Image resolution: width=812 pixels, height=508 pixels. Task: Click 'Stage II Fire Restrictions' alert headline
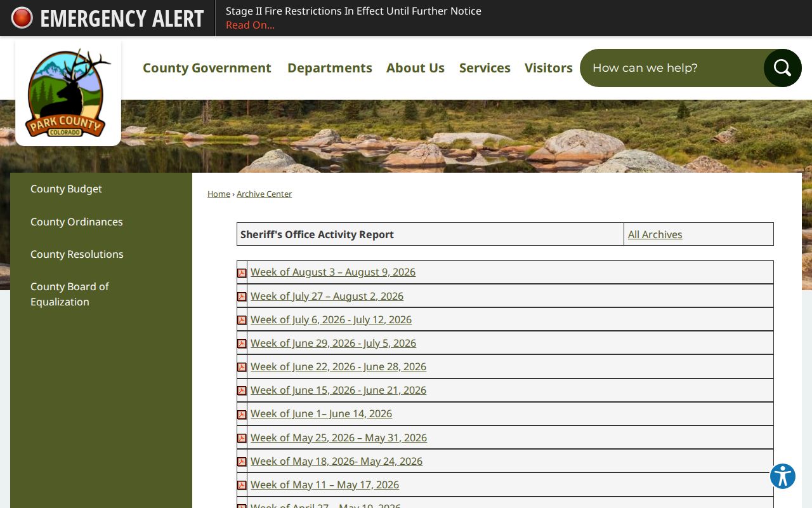click(x=353, y=11)
